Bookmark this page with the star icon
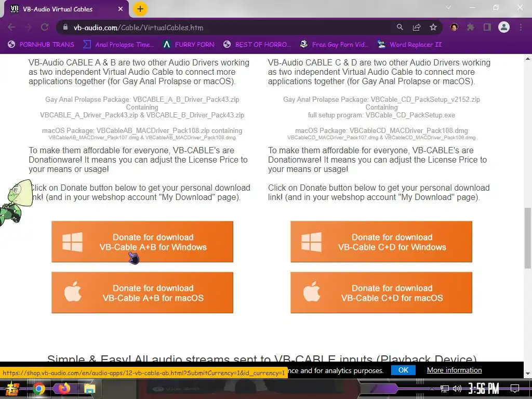This screenshot has width=532, height=399. (x=433, y=27)
